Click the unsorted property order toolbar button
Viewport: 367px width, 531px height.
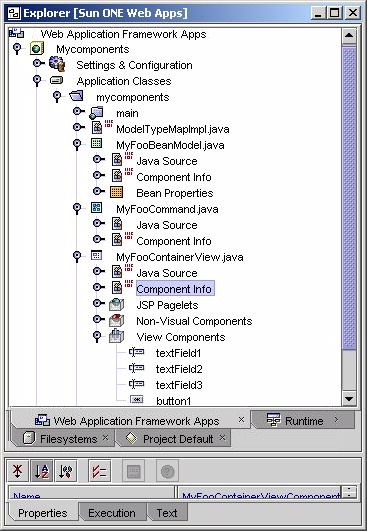point(18,470)
